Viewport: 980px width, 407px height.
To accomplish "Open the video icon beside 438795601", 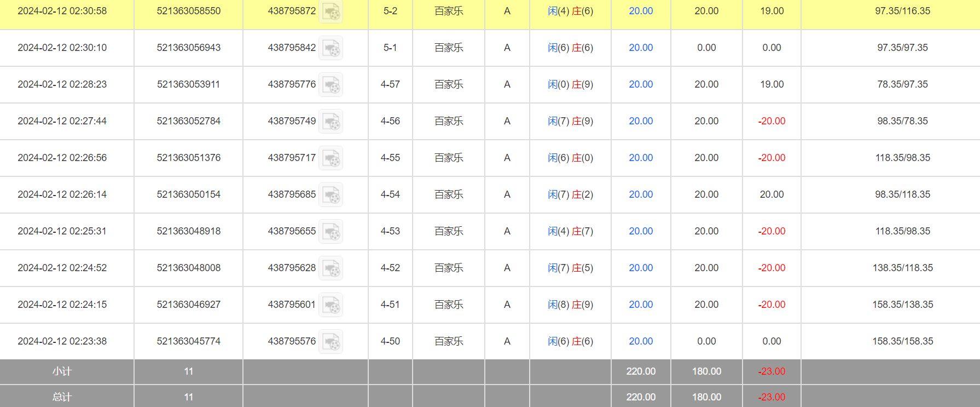I will pyautogui.click(x=330, y=305).
